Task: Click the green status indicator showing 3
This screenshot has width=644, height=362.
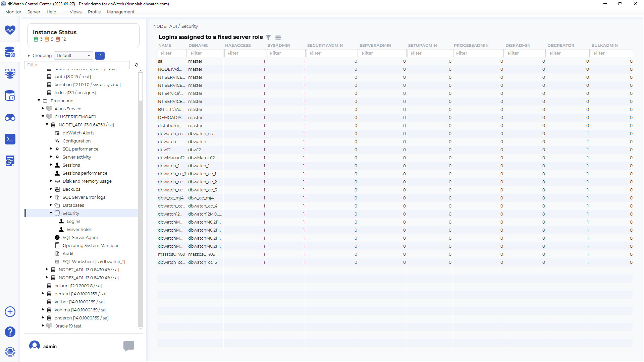Action: click(38, 39)
